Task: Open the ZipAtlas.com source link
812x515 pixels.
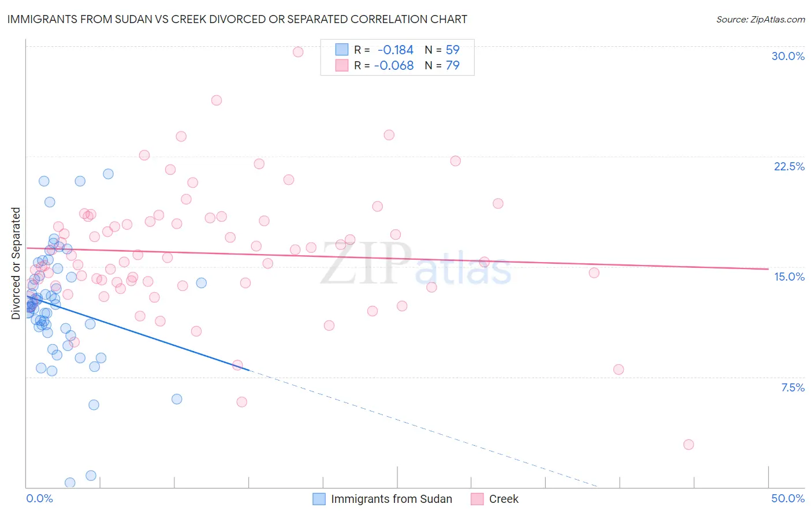Action: point(761,20)
